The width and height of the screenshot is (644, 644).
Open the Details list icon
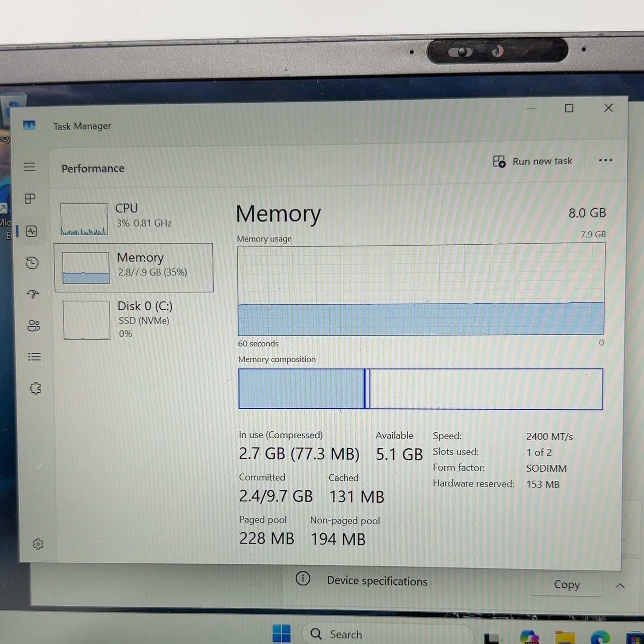[x=34, y=357]
